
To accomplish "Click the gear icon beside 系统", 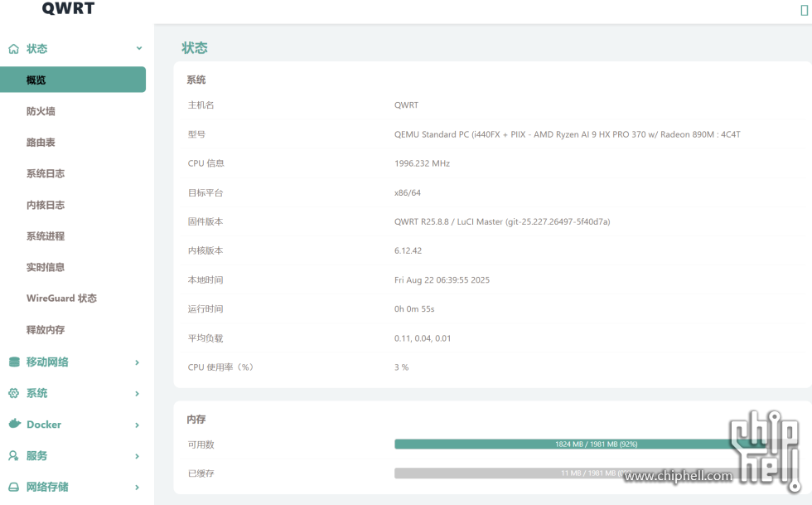I will 13,393.
